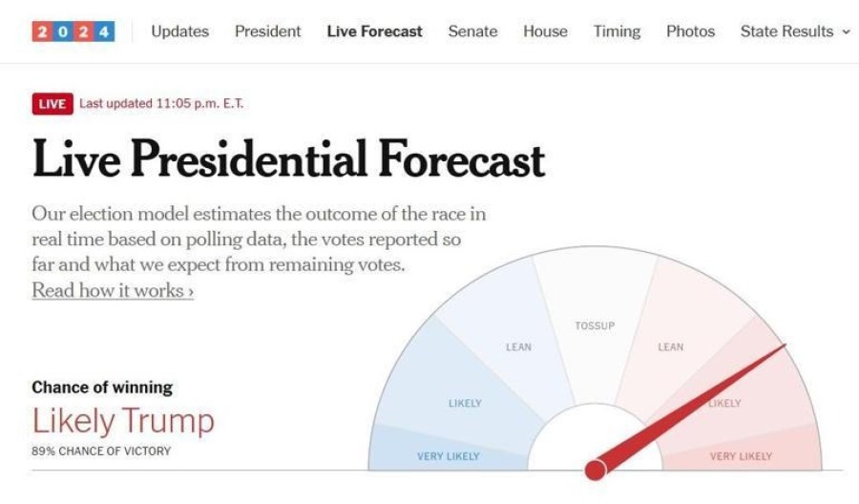Select the Live Forecast tab

[374, 31]
